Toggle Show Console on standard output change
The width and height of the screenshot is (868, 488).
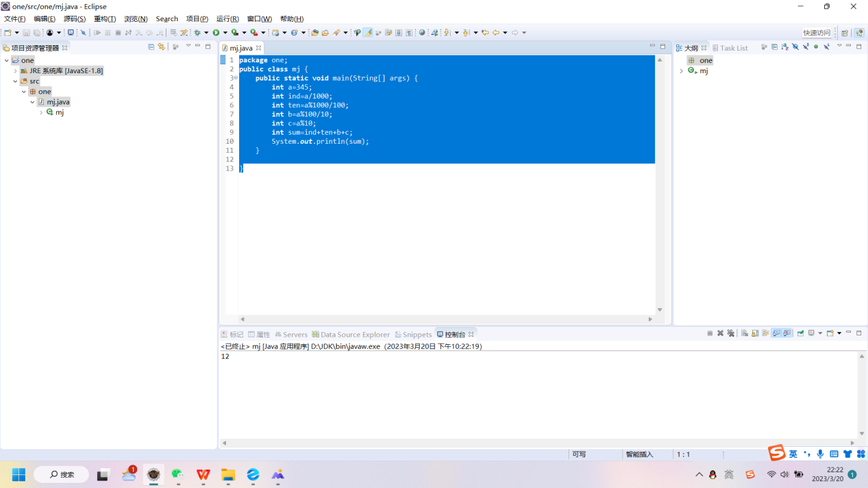776,333
